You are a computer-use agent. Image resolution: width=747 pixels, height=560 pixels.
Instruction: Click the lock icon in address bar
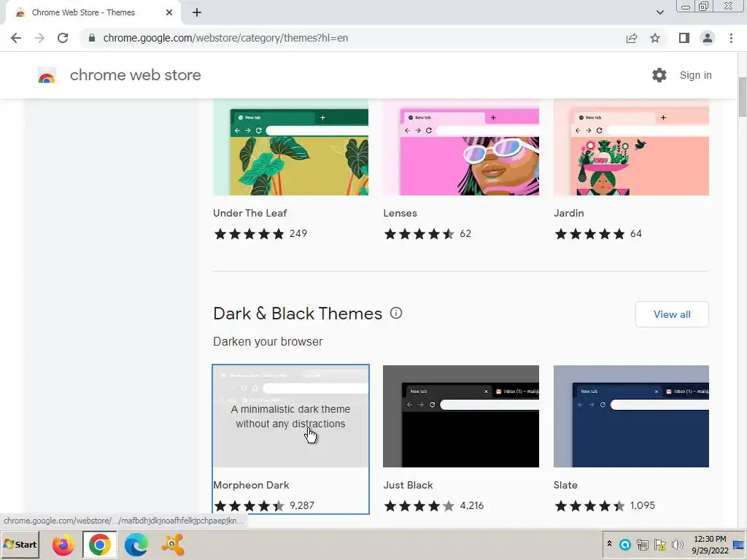click(x=92, y=38)
